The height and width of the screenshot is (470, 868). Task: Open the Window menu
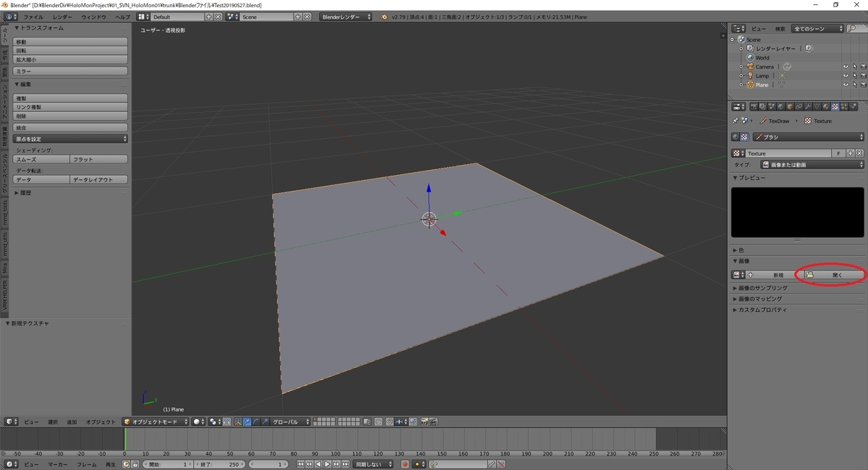pyautogui.click(x=93, y=16)
